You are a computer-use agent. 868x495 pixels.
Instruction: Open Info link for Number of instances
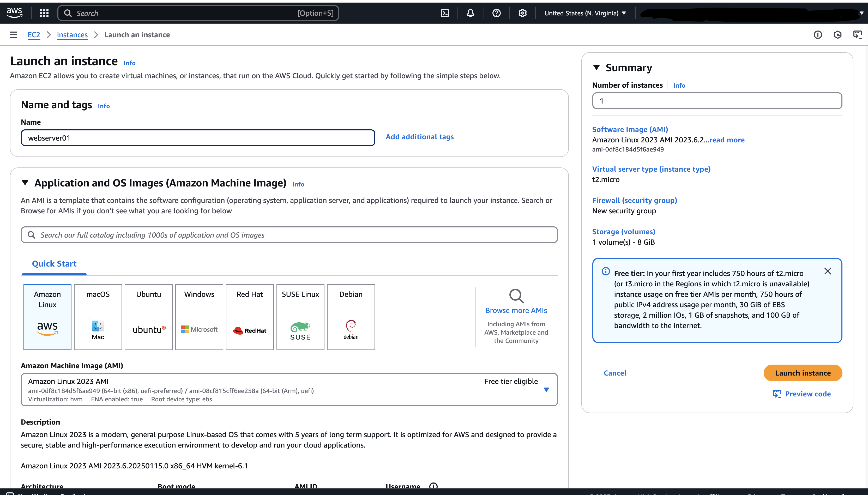tap(679, 85)
